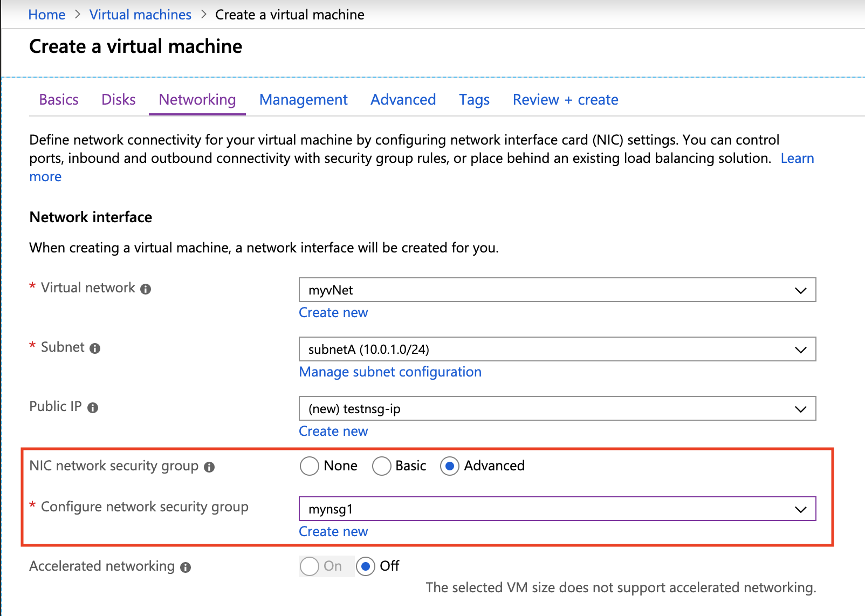
Task: Click Manage subnet configuration link
Action: [x=390, y=372]
